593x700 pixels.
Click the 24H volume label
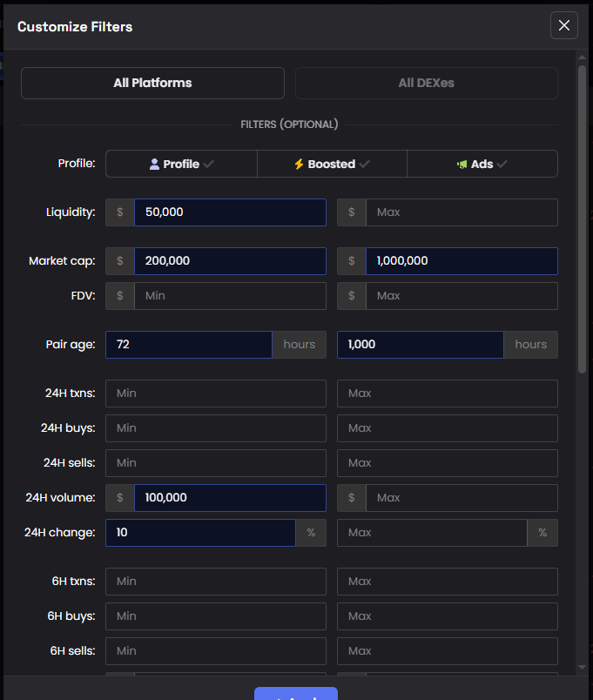point(60,498)
